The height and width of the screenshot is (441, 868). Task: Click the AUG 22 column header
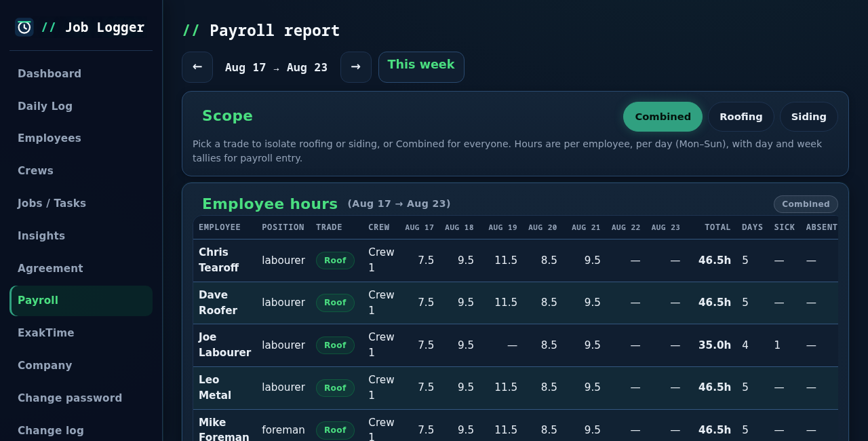click(x=626, y=227)
